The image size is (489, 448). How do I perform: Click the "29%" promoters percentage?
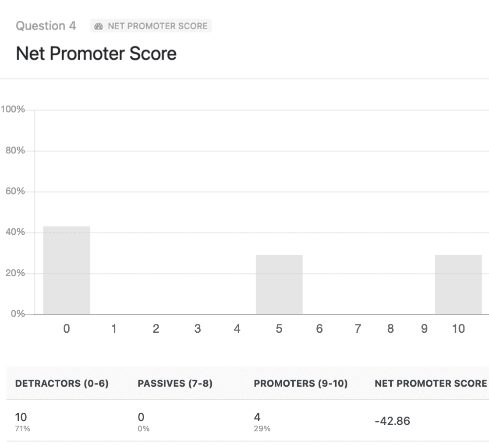262,429
